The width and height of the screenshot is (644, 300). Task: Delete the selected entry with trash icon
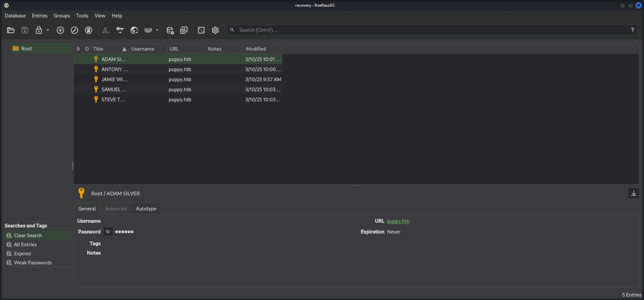[x=89, y=30]
